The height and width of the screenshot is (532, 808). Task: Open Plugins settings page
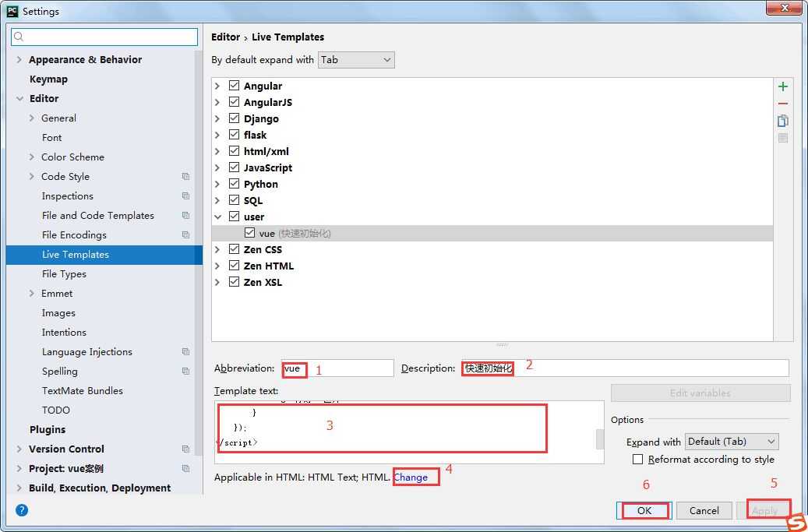point(48,429)
